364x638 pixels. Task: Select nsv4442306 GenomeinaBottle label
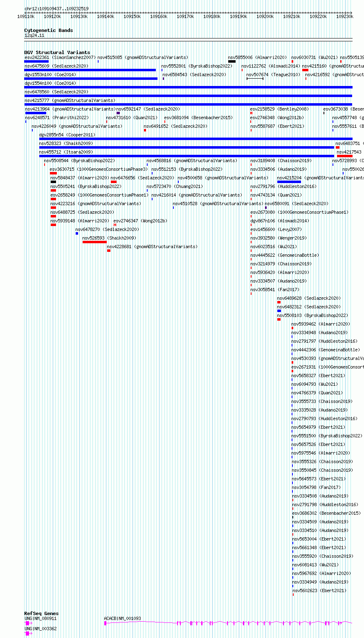pyautogui.click(x=326, y=350)
